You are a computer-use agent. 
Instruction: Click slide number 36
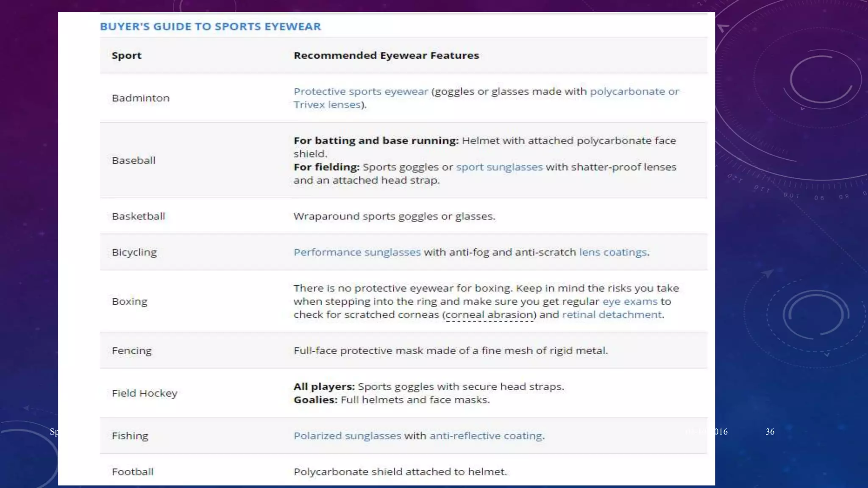[770, 432]
